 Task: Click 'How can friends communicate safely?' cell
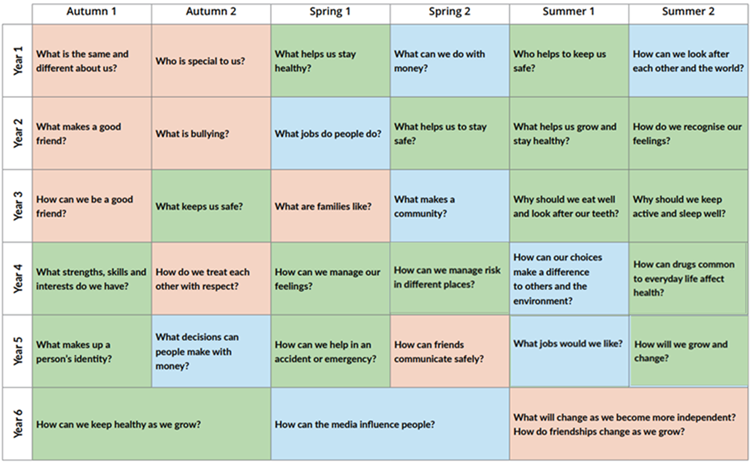point(449,350)
